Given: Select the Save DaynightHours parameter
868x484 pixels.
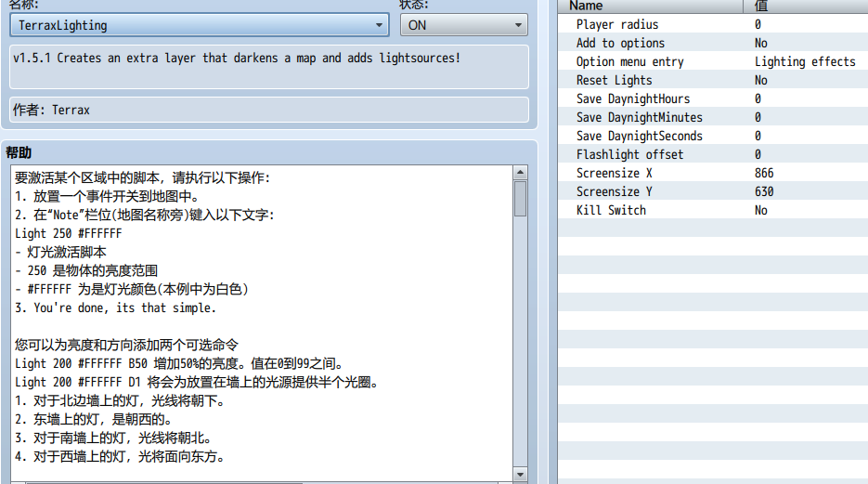Looking at the screenshot, I should [713, 98].
